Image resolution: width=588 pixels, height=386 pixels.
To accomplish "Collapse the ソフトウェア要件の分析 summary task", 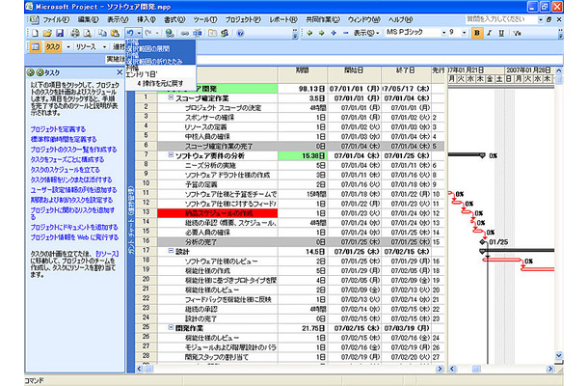I will [171, 154].
